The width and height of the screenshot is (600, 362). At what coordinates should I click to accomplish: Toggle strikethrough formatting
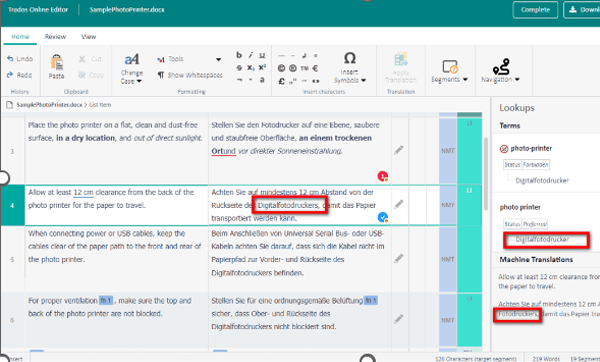(x=239, y=68)
